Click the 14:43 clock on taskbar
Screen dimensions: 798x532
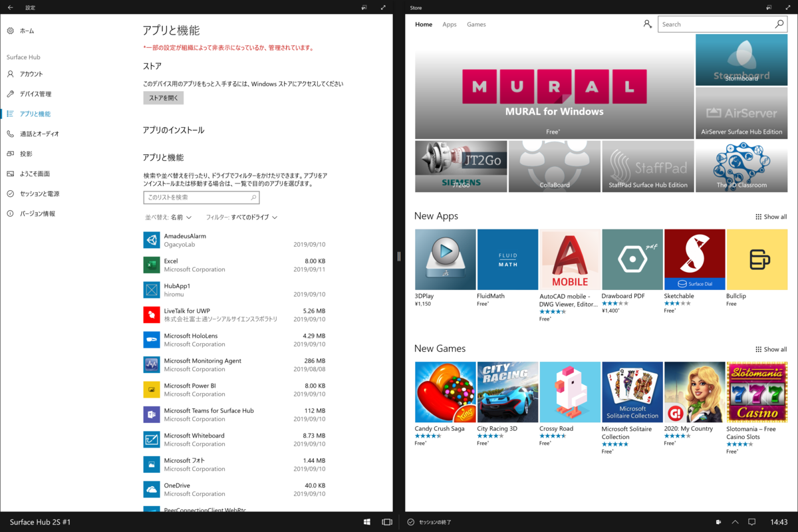pyautogui.click(x=779, y=522)
